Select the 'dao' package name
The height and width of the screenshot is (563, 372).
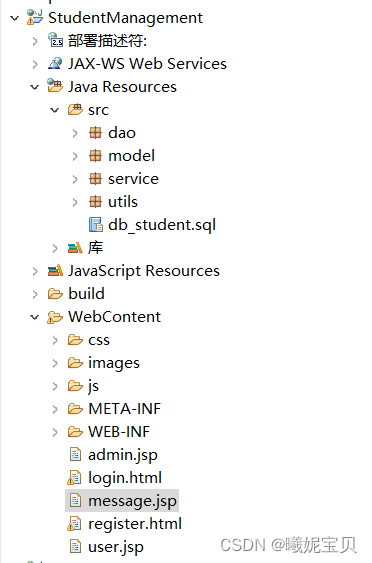[122, 133]
